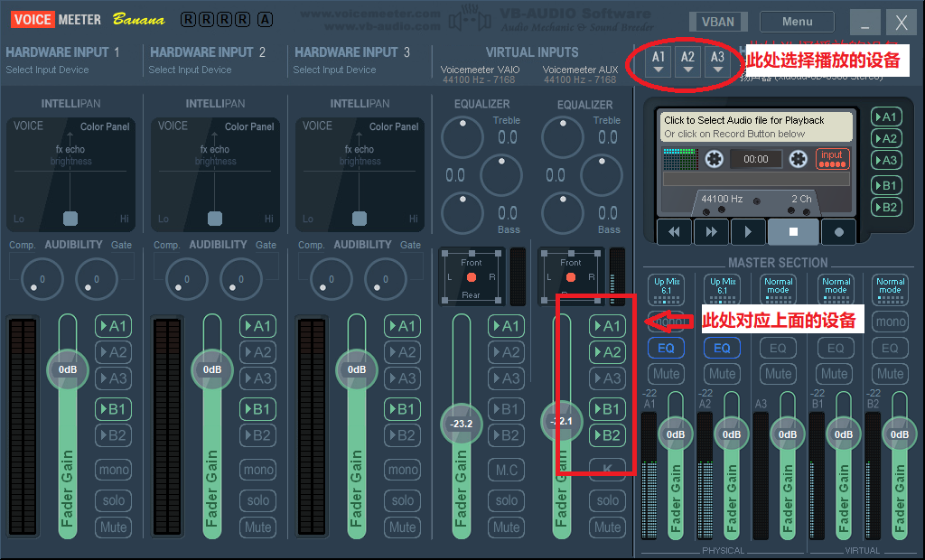Viewport: 925px width, 560px height.
Task: Open the main Menu
Action: pyautogui.click(x=797, y=22)
